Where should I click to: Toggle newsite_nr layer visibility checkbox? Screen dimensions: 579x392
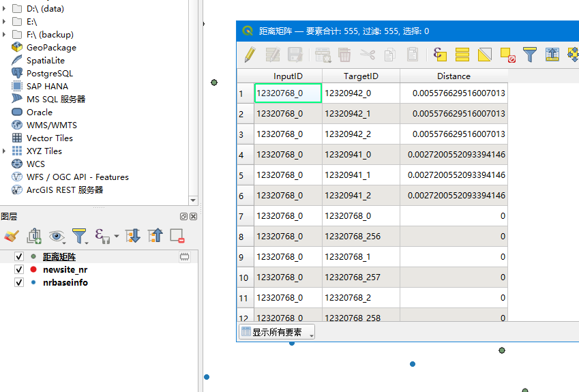tap(19, 270)
